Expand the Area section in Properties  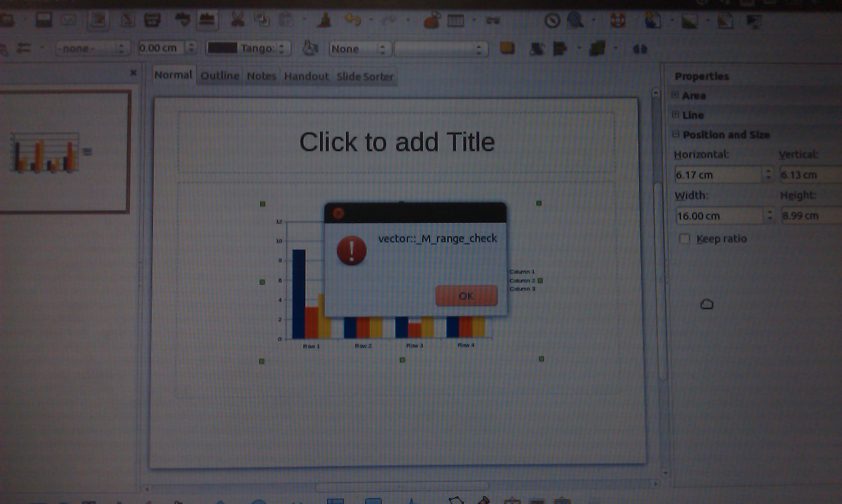[x=675, y=95]
